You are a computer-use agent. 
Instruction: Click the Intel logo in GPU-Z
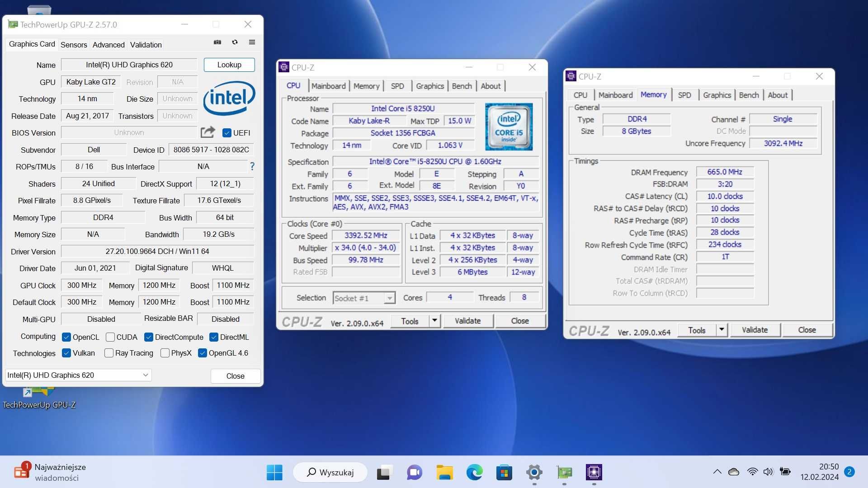pyautogui.click(x=229, y=99)
